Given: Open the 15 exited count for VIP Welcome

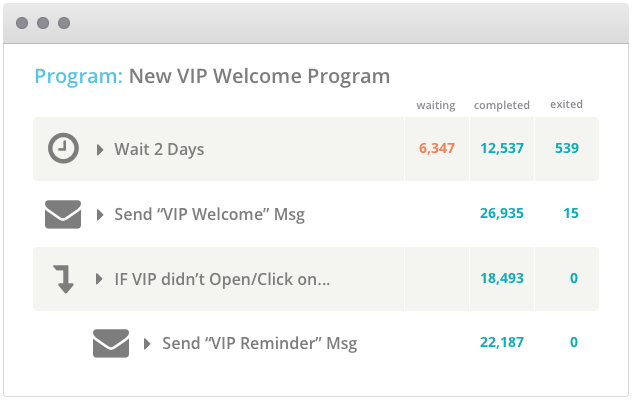Looking at the screenshot, I should [571, 213].
